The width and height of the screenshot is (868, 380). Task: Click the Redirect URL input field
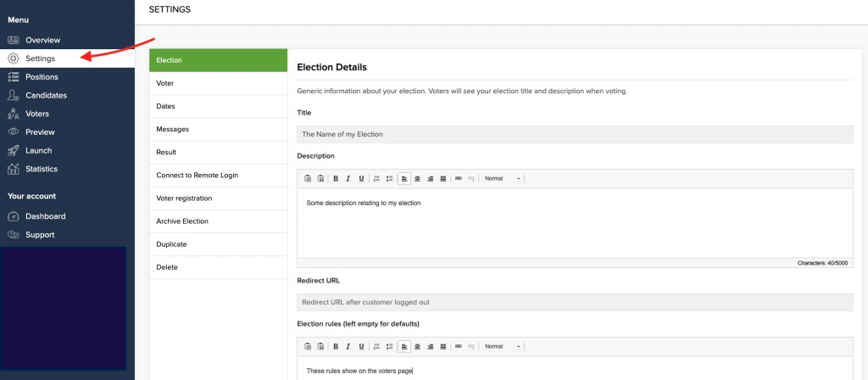click(x=575, y=302)
